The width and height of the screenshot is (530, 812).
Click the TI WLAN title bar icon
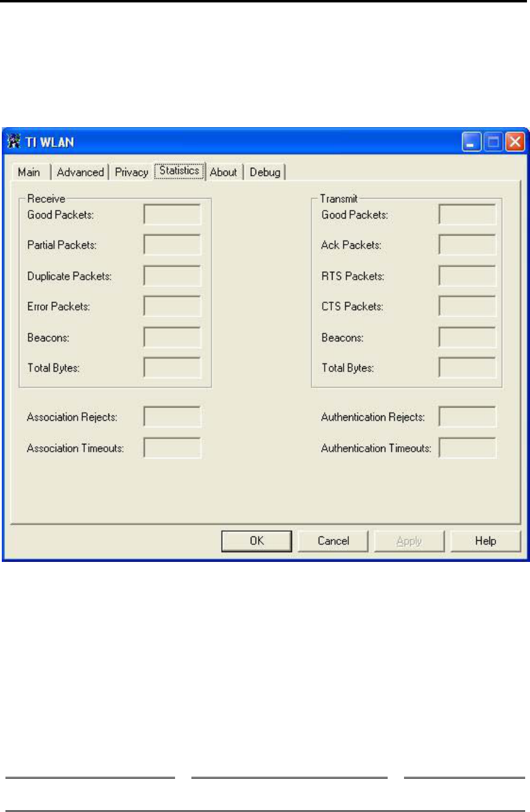coord(13,142)
